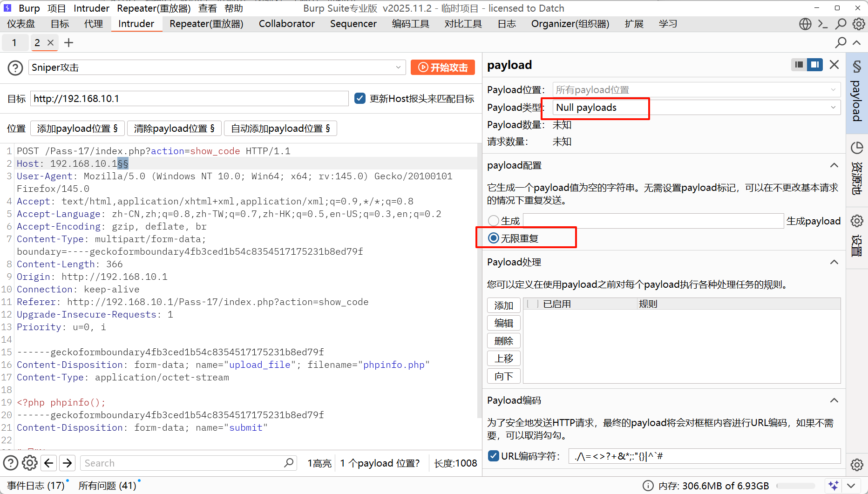868x494 pixels.
Task: Click 自动添加payload位置 § button
Action: (x=280, y=129)
